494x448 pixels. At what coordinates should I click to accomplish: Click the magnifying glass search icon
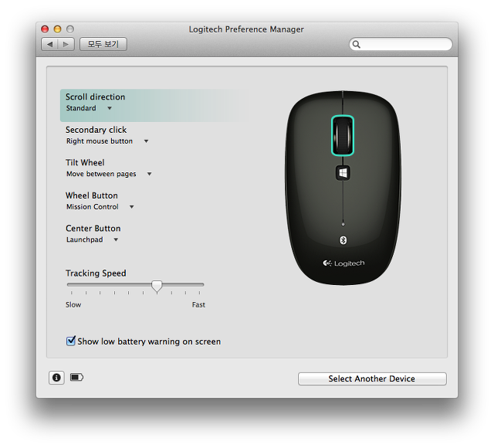(x=357, y=44)
